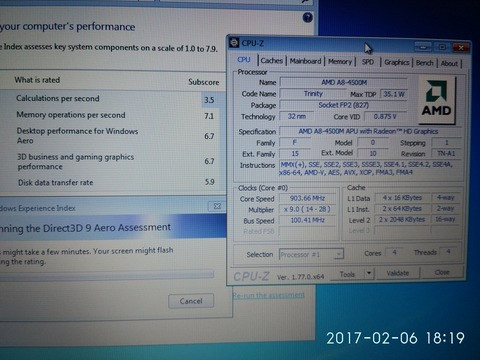The height and width of the screenshot is (360, 480).
Task: Go to the Bench tab
Action: pyautogui.click(x=425, y=63)
